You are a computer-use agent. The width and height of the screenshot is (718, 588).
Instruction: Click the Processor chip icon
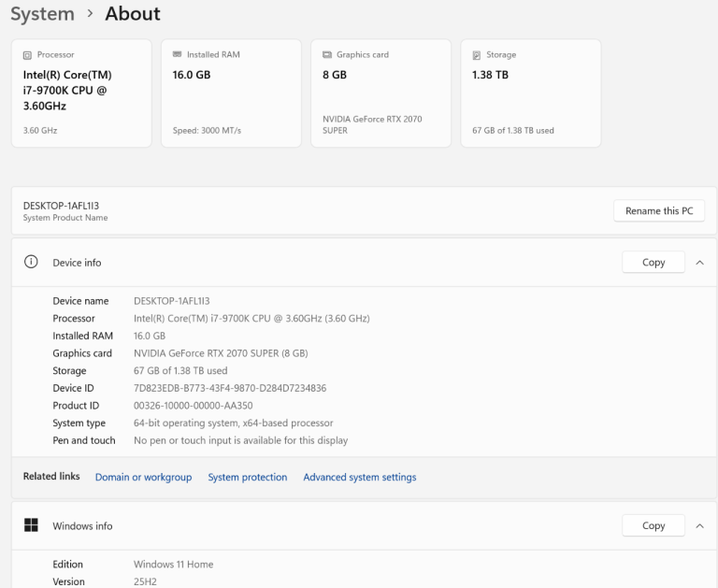pyautogui.click(x=27, y=55)
